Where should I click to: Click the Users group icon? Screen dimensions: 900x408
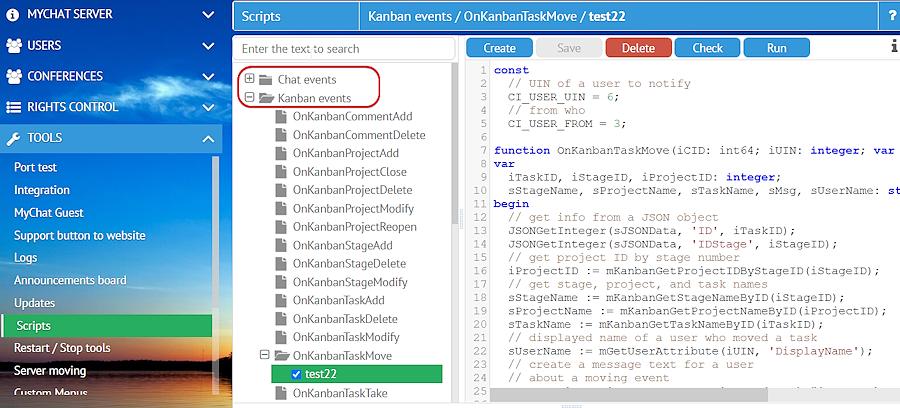tap(15, 46)
